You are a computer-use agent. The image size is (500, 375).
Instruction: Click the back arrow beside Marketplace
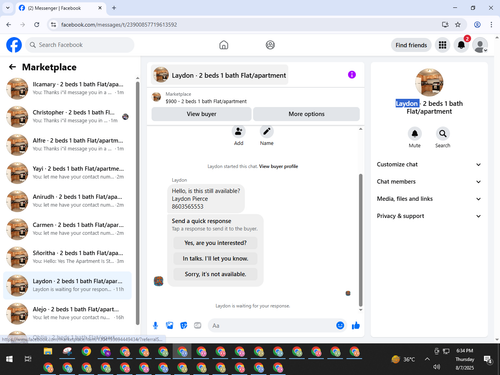pyautogui.click(x=12, y=67)
